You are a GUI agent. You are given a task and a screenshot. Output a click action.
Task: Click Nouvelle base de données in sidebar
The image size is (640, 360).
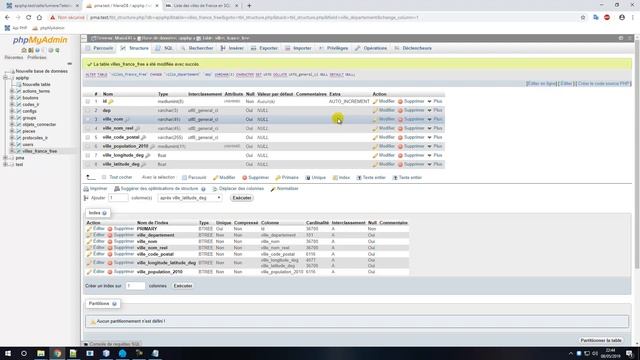tap(42, 71)
